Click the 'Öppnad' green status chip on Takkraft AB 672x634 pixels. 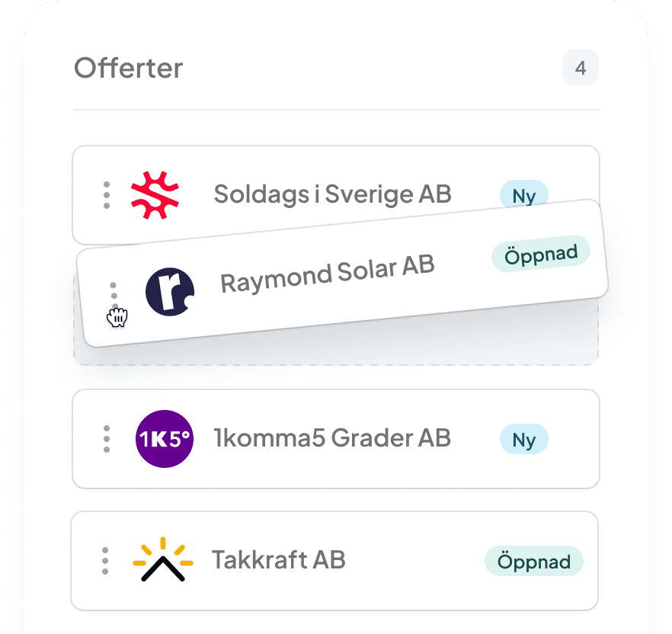click(x=533, y=562)
